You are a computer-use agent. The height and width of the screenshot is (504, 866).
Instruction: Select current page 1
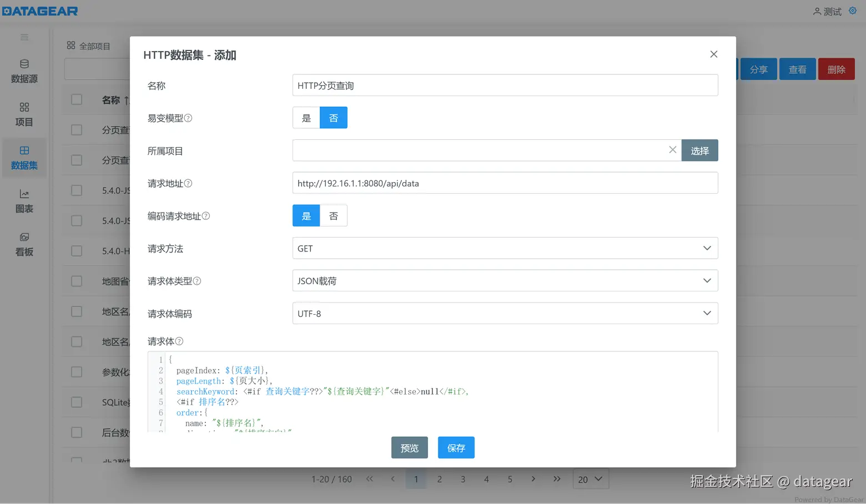point(416,479)
